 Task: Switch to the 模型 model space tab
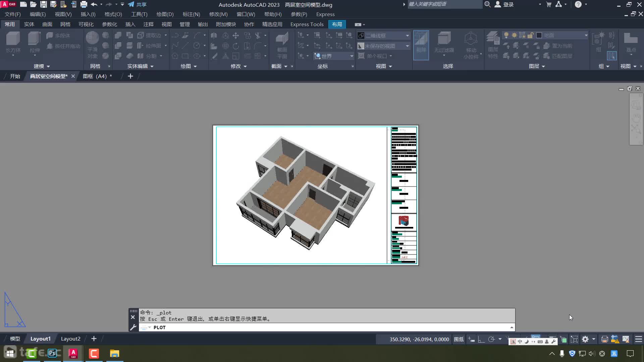tap(15, 339)
